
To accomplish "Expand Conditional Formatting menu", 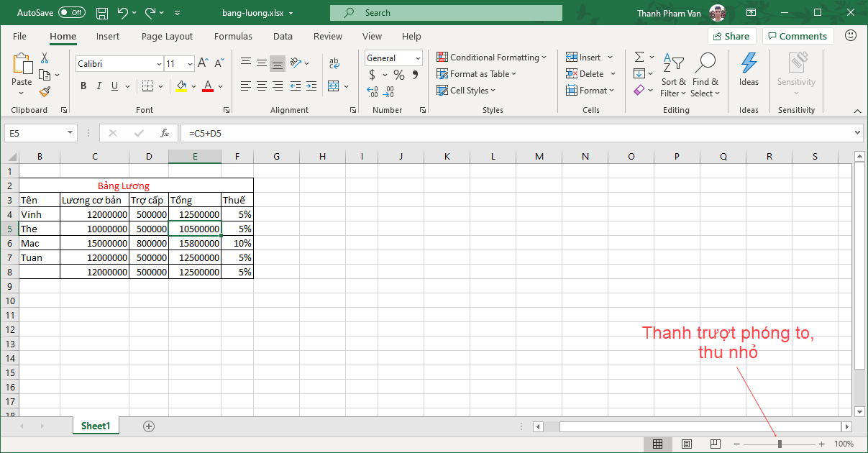I will [x=491, y=57].
